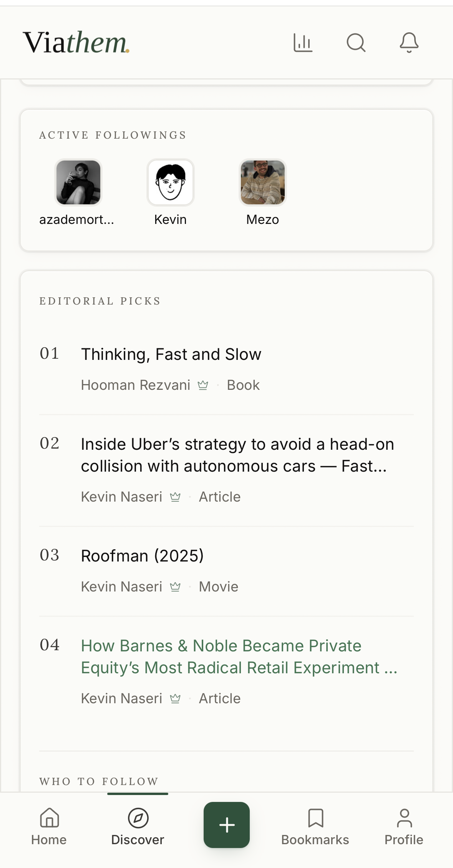This screenshot has width=453, height=868.
Task: Click the Bookmarks ribbon icon
Action: (x=316, y=818)
